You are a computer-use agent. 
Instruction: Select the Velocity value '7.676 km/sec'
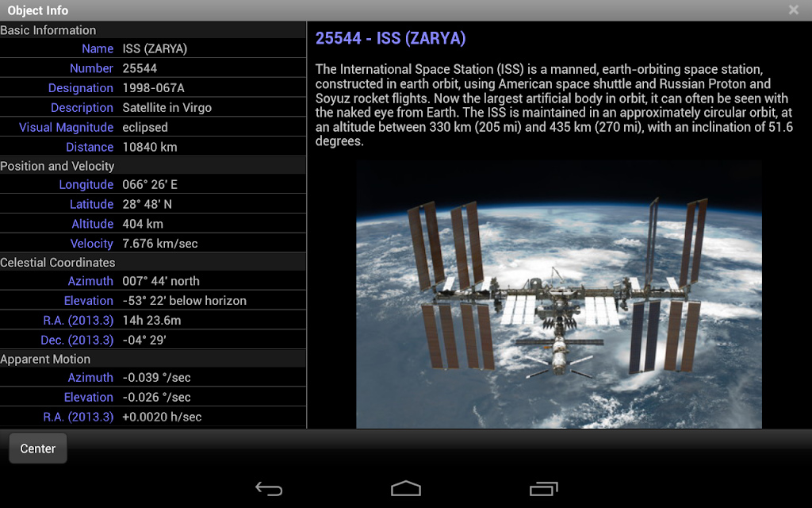[160, 244]
